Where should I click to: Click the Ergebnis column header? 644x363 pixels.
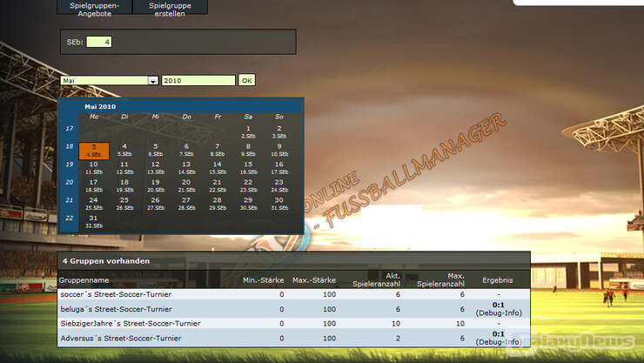498,280
